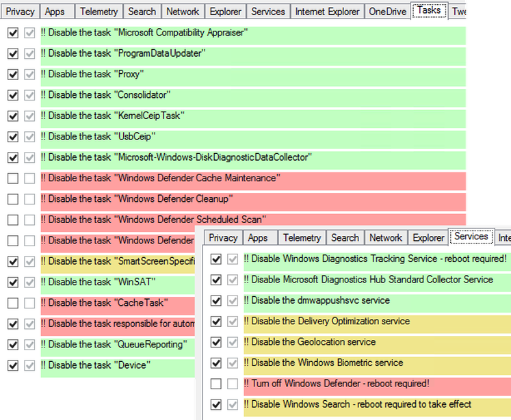
Task: Uncheck the "ProgramDataUpdater" task checkbox
Action: tap(13, 54)
